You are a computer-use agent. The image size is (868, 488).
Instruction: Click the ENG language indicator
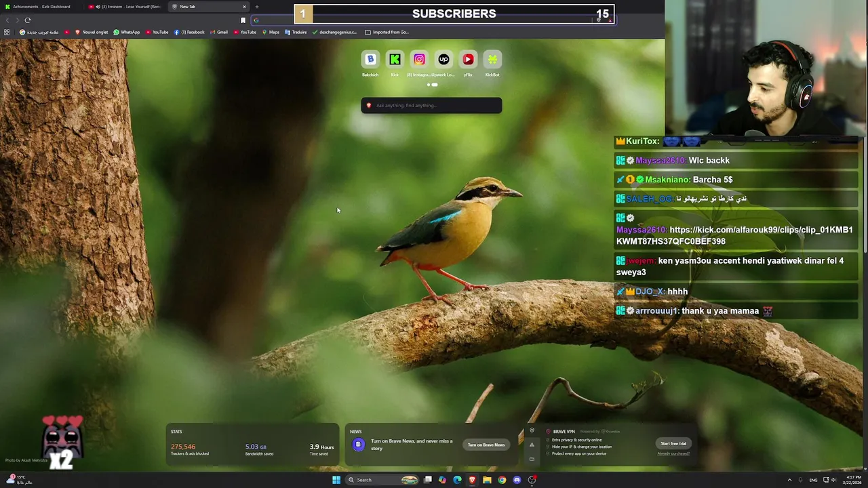[813, 480]
